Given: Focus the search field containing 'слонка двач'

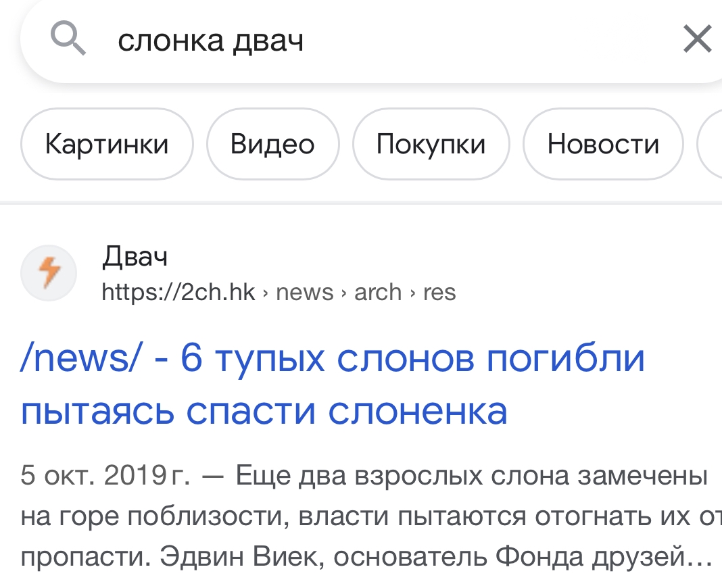Looking at the screenshot, I should 378,41.
